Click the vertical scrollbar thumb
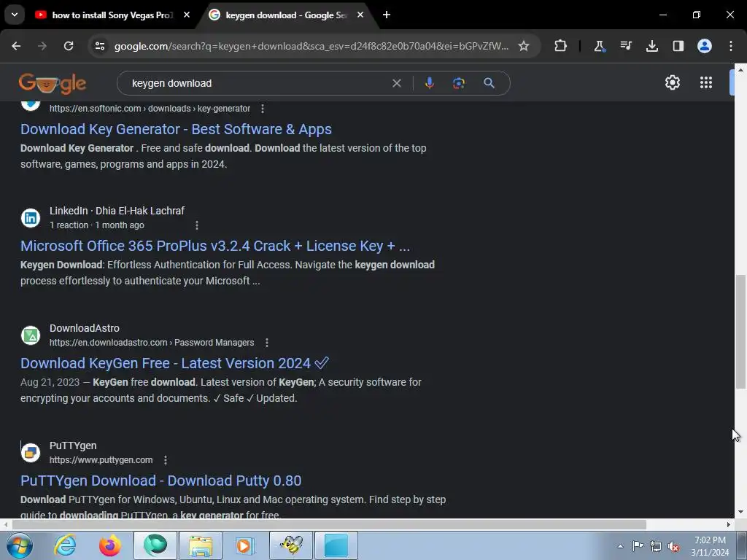Image resolution: width=747 pixels, height=560 pixels. [740, 332]
